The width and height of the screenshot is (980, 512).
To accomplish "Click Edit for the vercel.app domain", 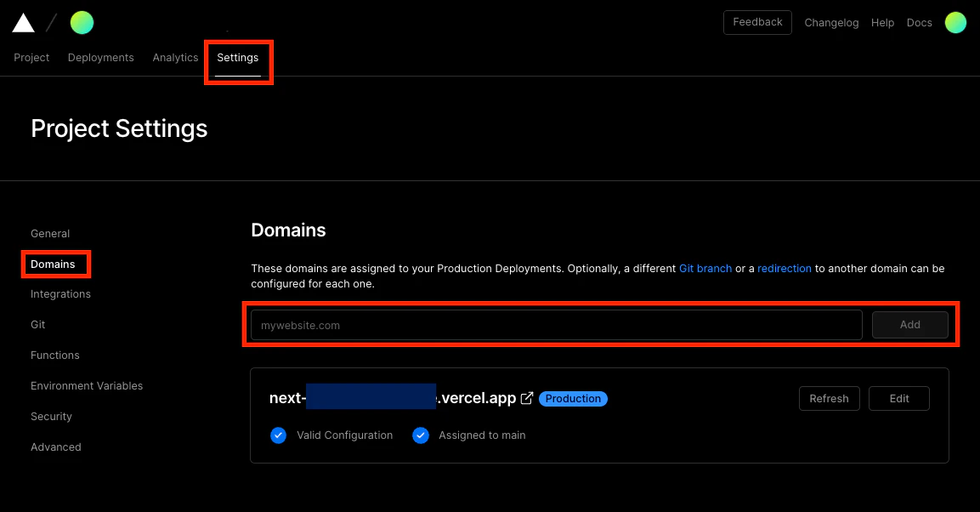I will point(899,398).
